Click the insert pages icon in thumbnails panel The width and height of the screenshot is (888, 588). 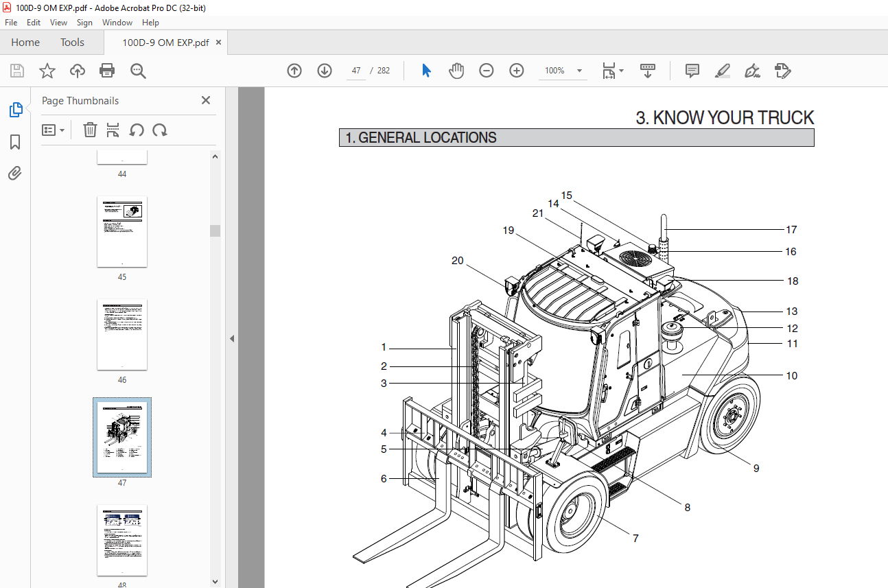pos(113,130)
